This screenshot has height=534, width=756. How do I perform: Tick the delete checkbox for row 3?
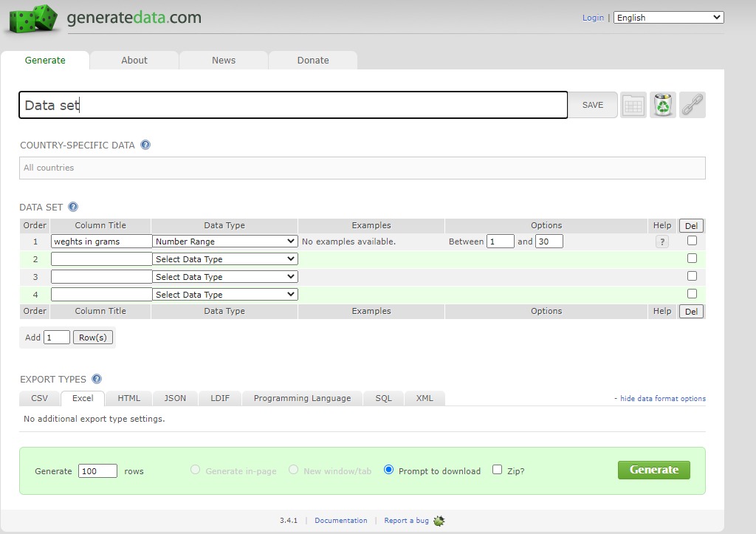click(x=692, y=276)
